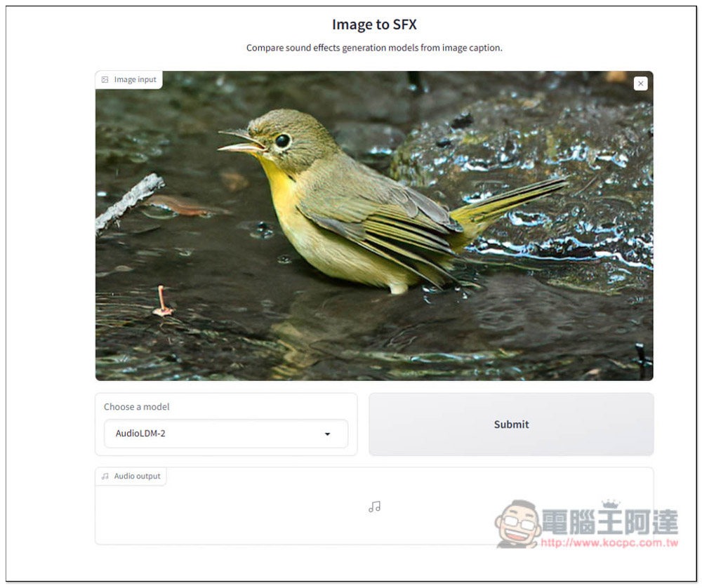Viewport: 702px width, 588px height.
Task: Click the music note placeholder in Audio output
Action: click(x=375, y=507)
